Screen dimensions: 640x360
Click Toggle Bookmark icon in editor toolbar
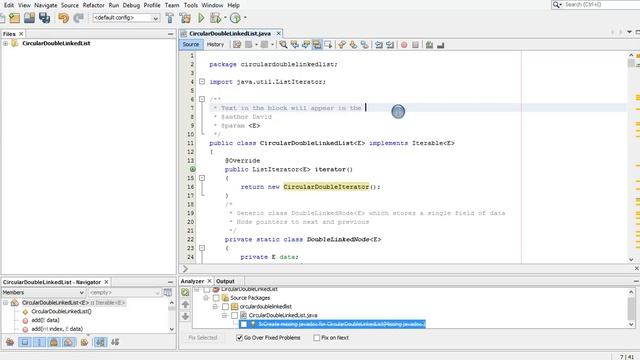365,44
